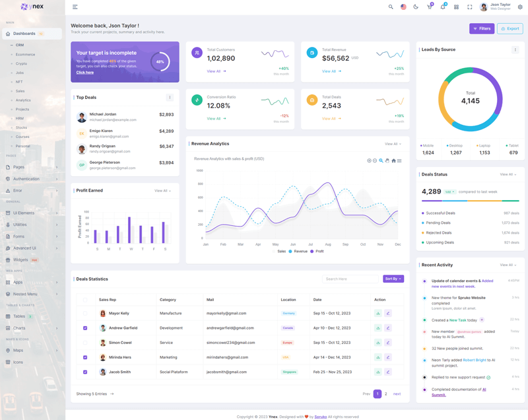Open the shopping cart icon in header
528x420 pixels.
[x=429, y=7]
